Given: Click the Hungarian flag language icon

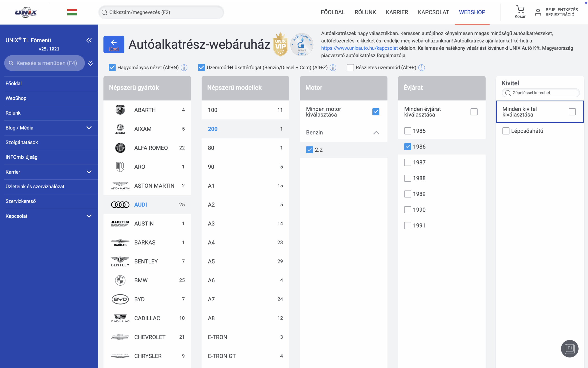Looking at the screenshot, I should click(72, 12).
